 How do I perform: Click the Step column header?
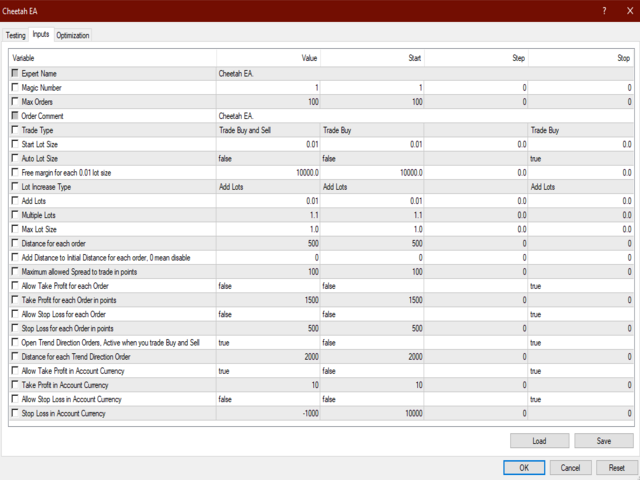click(x=476, y=58)
